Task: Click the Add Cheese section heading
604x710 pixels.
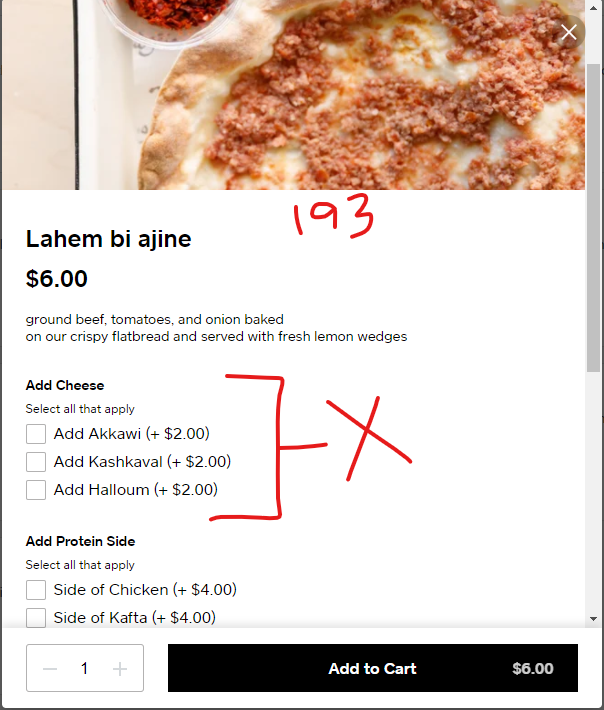Action: 65,385
